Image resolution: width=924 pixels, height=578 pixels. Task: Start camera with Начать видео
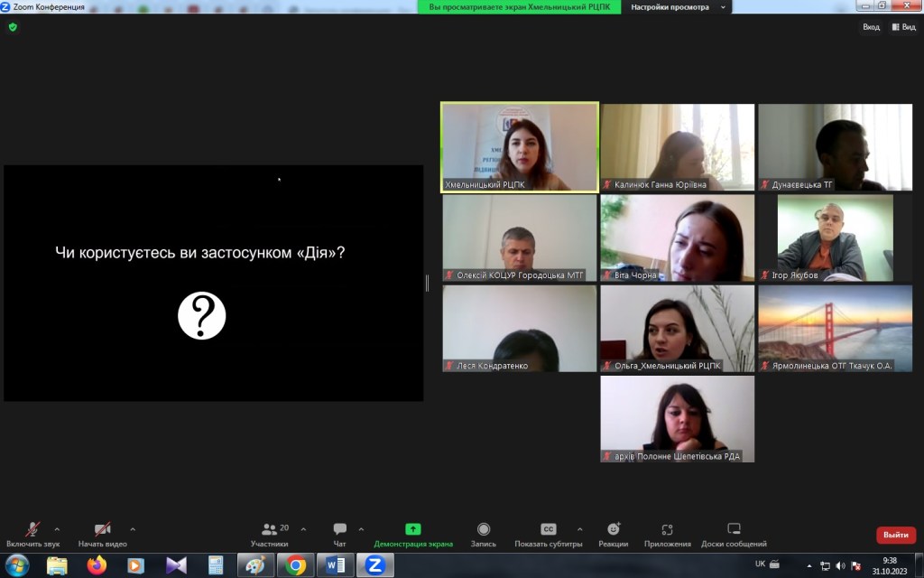coord(102,534)
